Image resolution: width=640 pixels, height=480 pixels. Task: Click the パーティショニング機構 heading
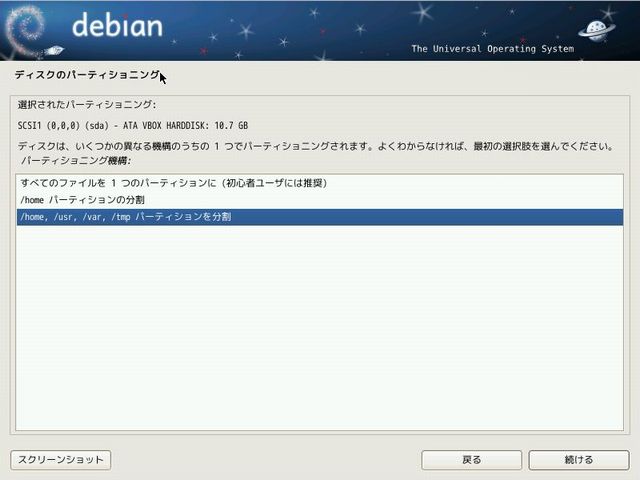76,160
